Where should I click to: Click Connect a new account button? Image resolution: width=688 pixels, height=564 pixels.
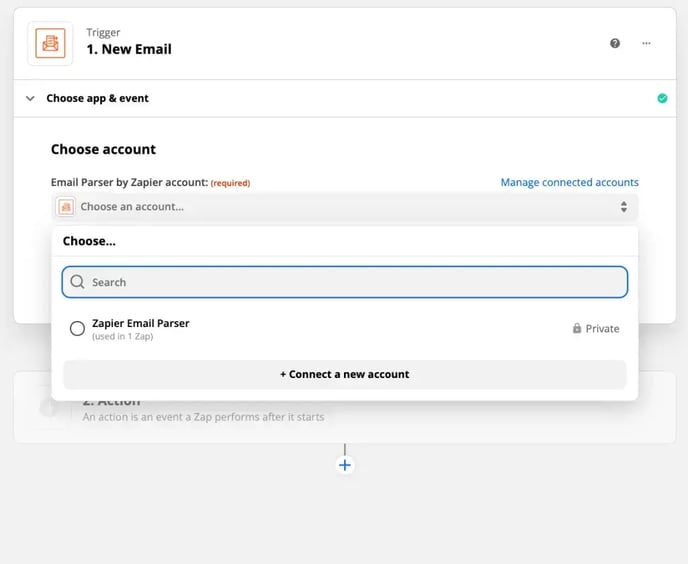point(344,374)
